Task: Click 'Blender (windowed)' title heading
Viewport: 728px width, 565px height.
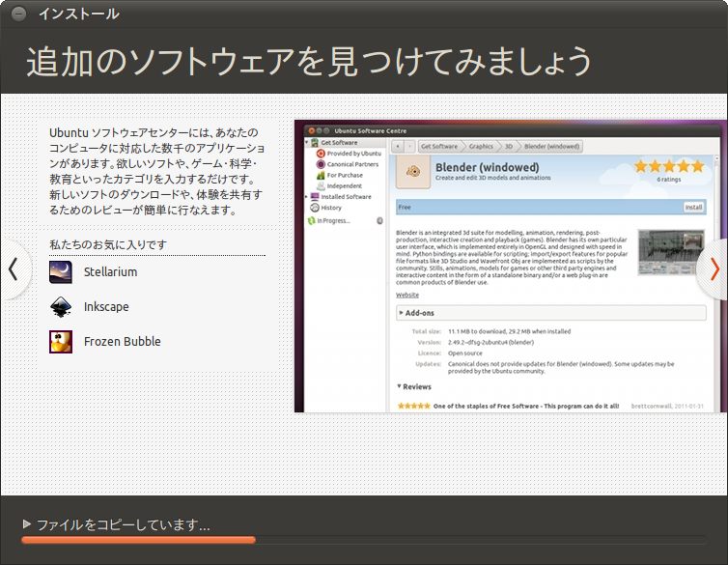Action: coord(487,167)
